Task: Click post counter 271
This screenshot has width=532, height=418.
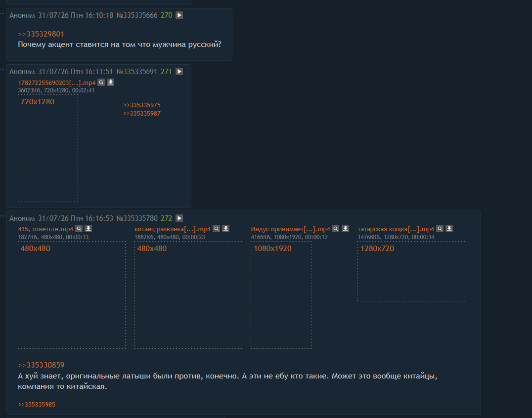Action: 167,72
